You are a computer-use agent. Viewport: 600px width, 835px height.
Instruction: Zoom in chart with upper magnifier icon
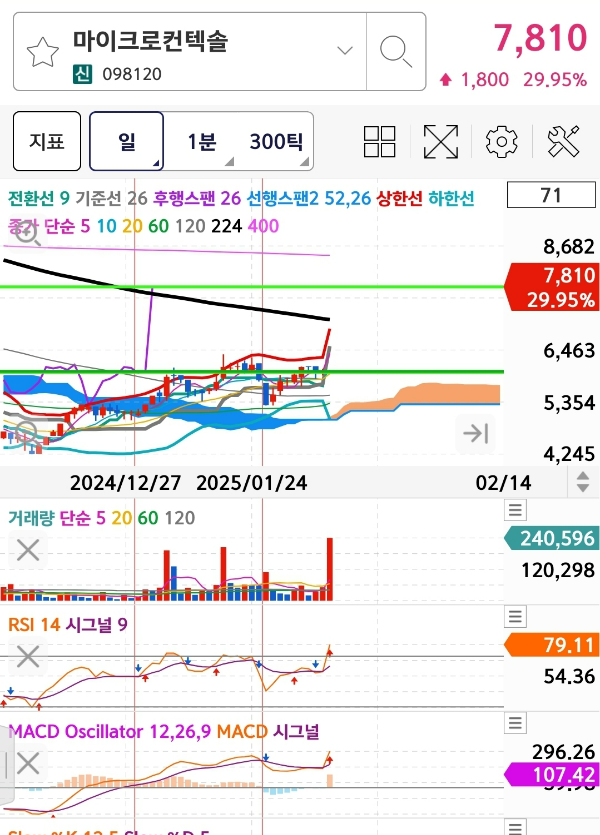point(27,234)
